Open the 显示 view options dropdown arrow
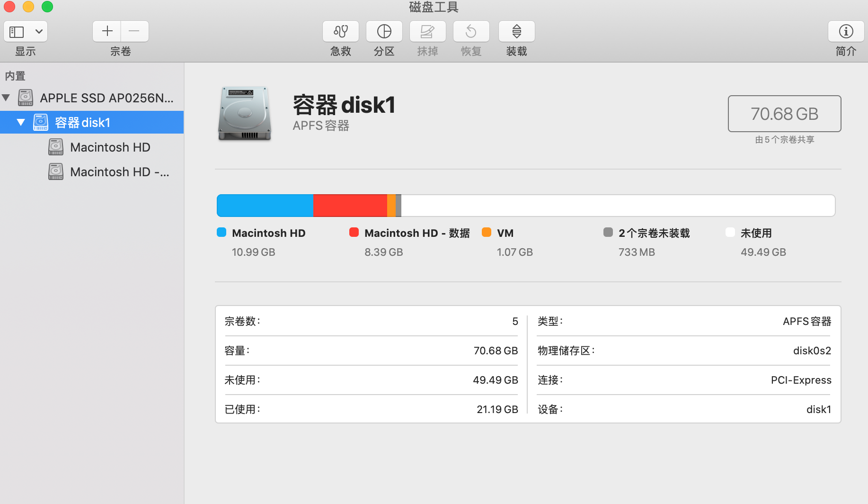This screenshot has height=504, width=868. (x=39, y=32)
